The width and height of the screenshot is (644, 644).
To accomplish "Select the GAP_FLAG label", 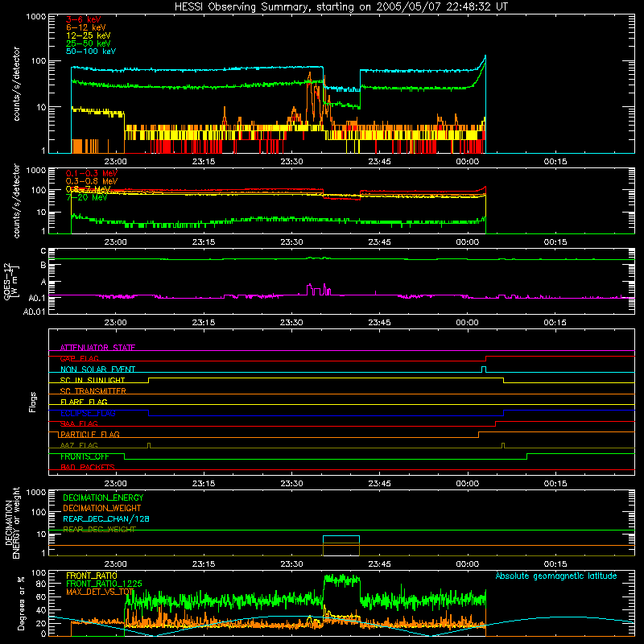I will [x=79, y=358].
